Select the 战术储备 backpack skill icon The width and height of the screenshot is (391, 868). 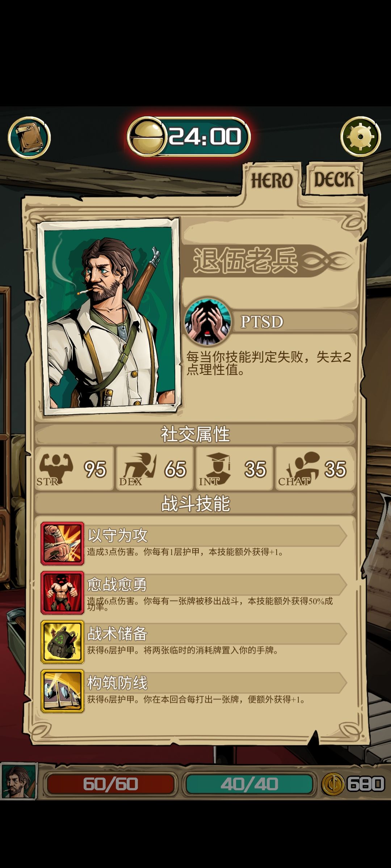point(62,642)
